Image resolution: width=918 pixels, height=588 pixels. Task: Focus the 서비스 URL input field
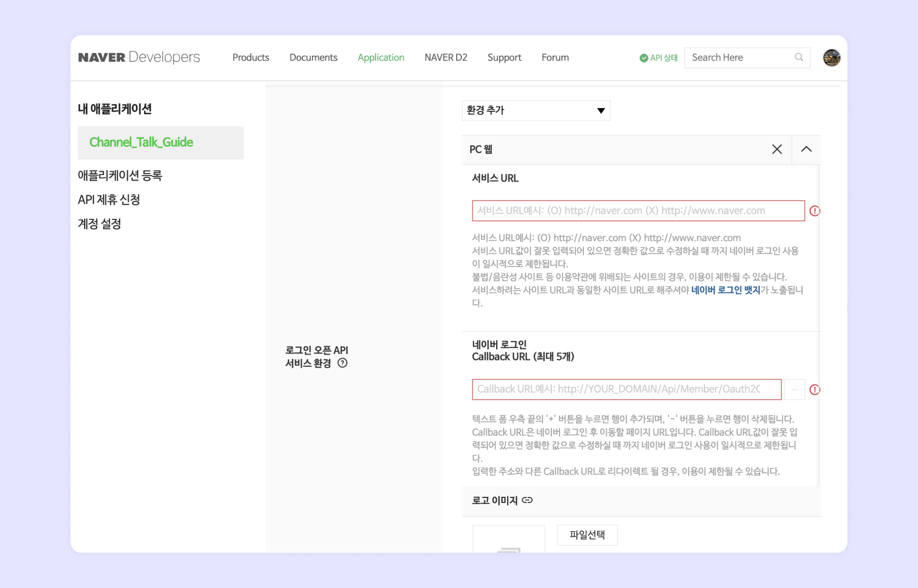(x=638, y=211)
